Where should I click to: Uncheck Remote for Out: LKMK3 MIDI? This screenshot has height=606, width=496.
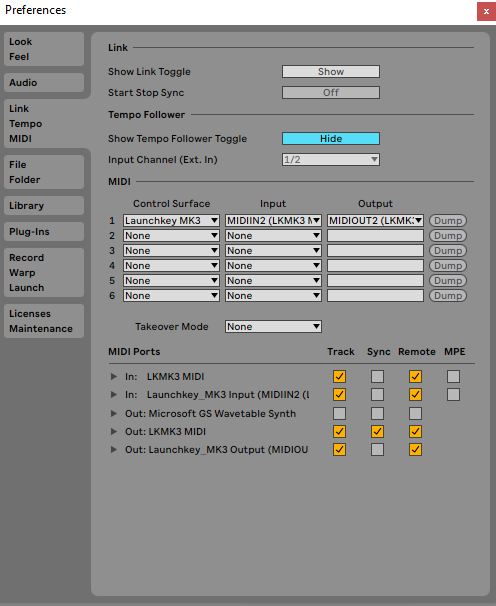click(415, 431)
